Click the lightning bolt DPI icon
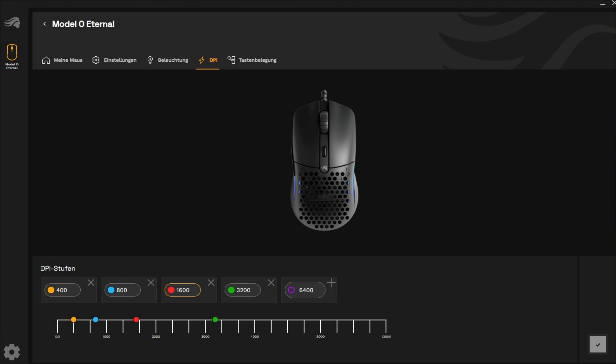Screen dimensions: 616x364 [202, 60]
